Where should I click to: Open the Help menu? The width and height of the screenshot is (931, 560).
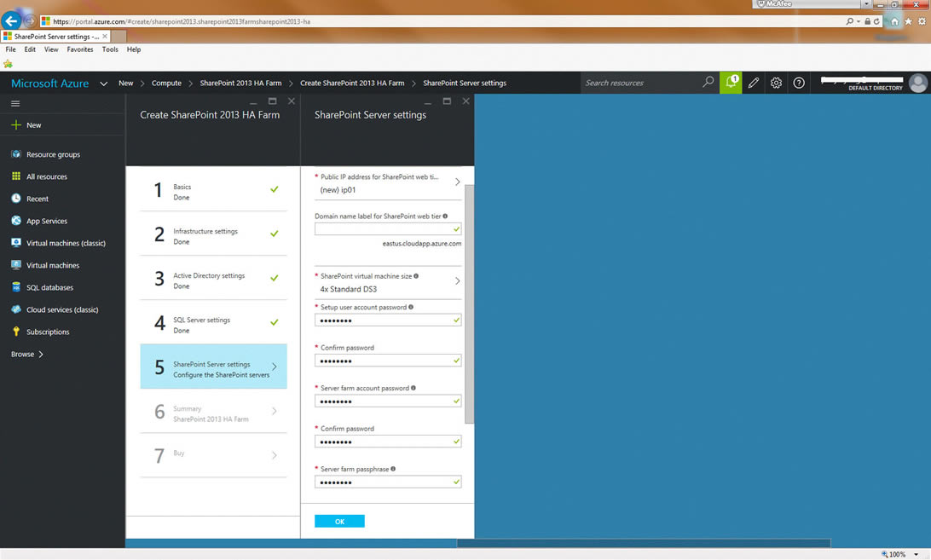click(134, 49)
